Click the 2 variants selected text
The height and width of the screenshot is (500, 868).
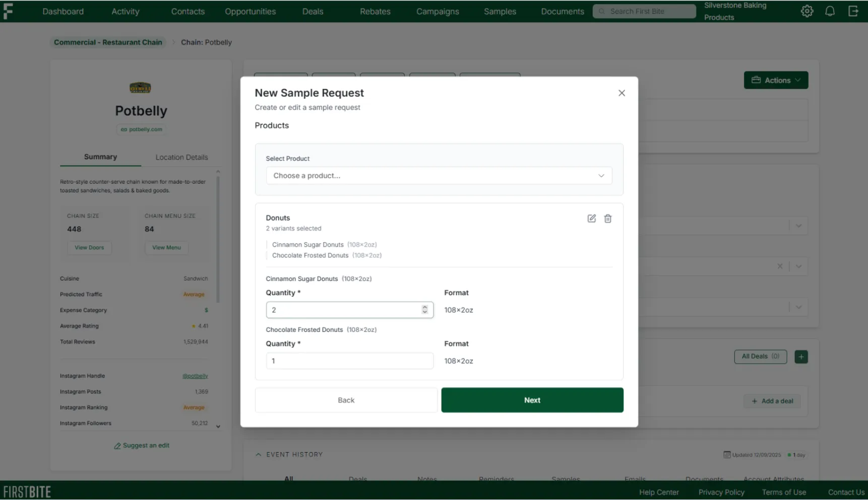point(293,229)
